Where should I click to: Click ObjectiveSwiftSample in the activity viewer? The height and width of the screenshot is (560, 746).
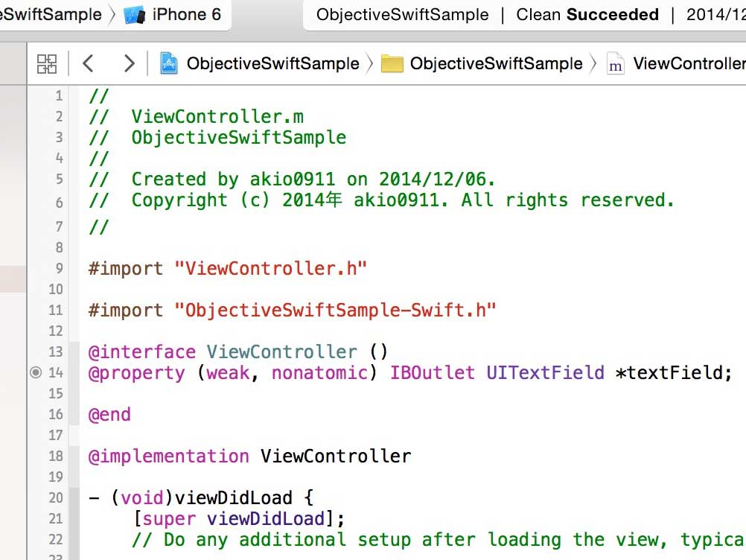pyautogui.click(x=402, y=15)
